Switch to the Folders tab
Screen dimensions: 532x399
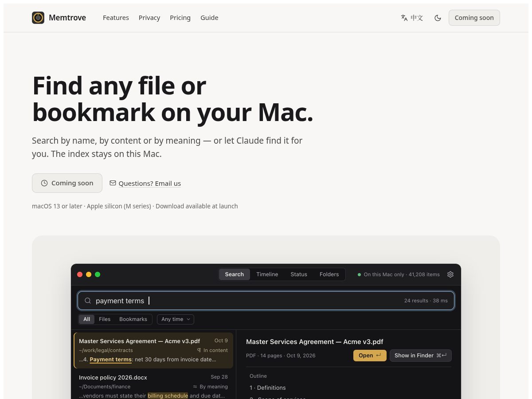click(329, 274)
